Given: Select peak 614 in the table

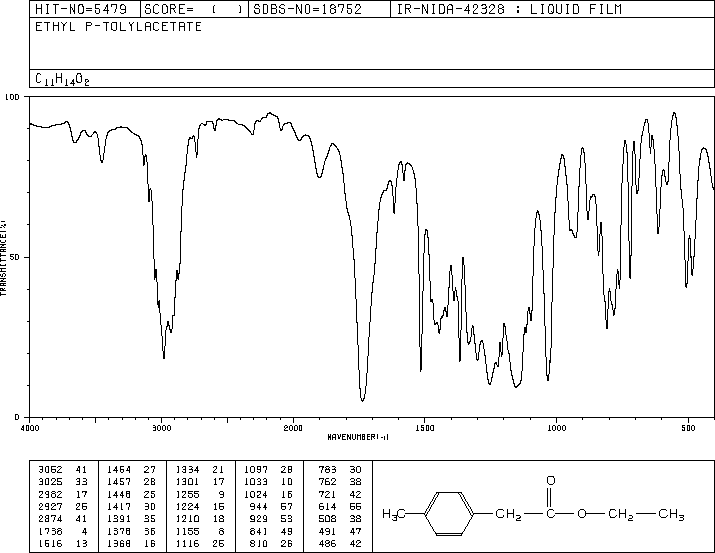Looking at the screenshot, I should 327,506.
